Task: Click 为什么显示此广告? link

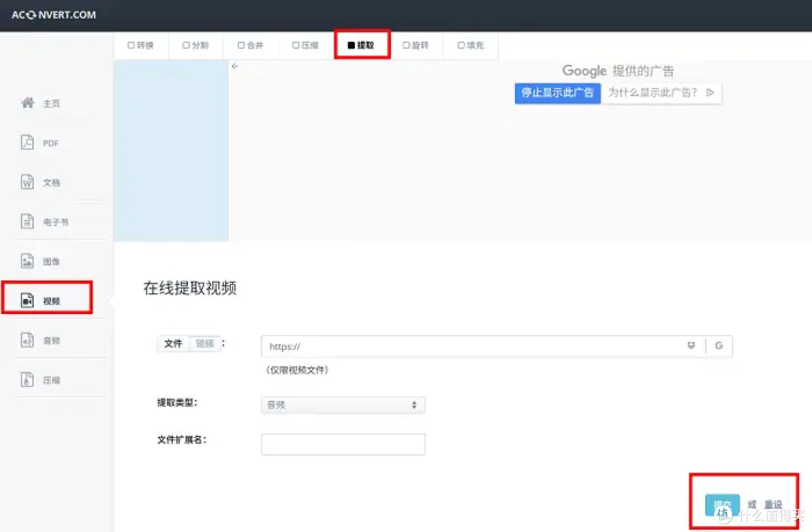Action: point(653,92)
